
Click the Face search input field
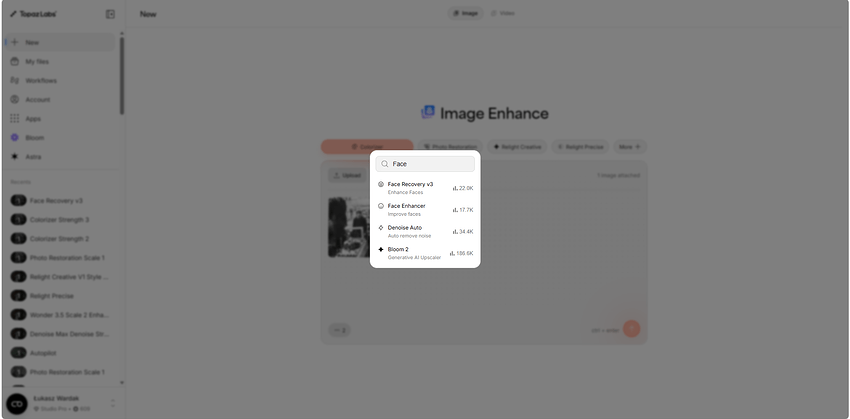[425, 164]
